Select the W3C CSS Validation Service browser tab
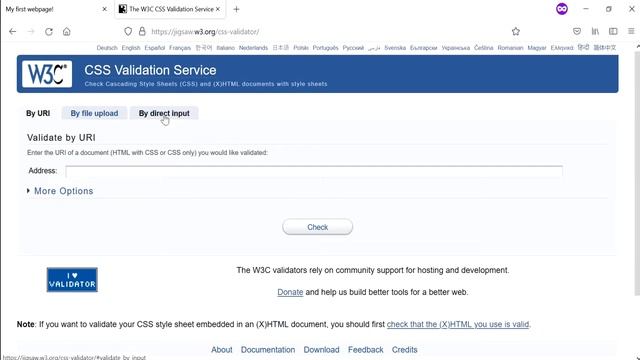The height and width of the screenshot is (360, 640). pyautogui.click(x=169, y=9)
